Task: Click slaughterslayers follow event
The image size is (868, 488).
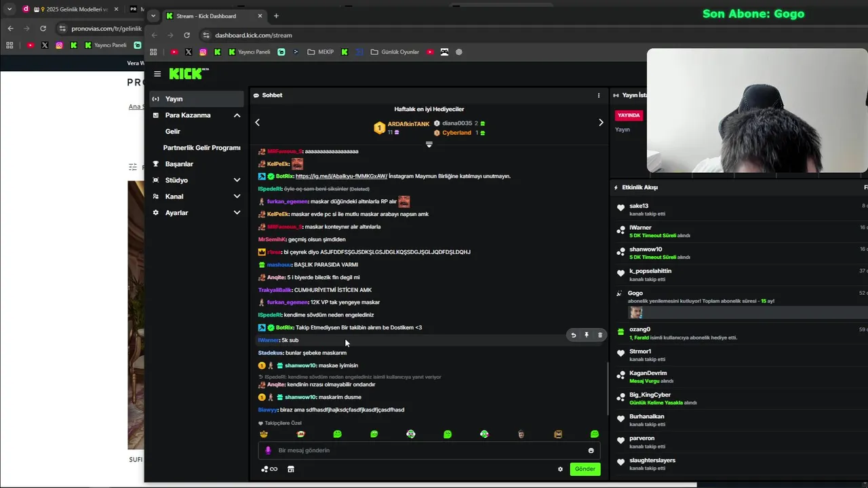Action: coord(739,464)
